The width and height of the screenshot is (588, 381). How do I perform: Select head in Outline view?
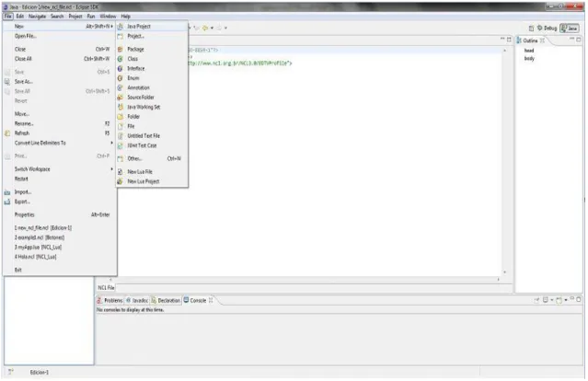pos(529,51)
